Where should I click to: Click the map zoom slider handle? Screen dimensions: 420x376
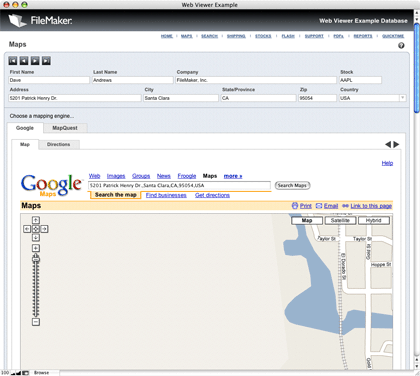coord(36,259)
